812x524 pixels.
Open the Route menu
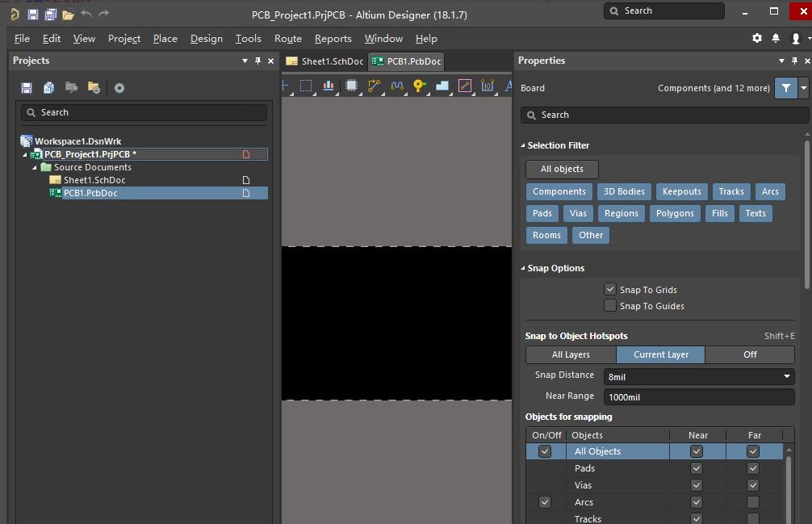(x=288, y=38)
